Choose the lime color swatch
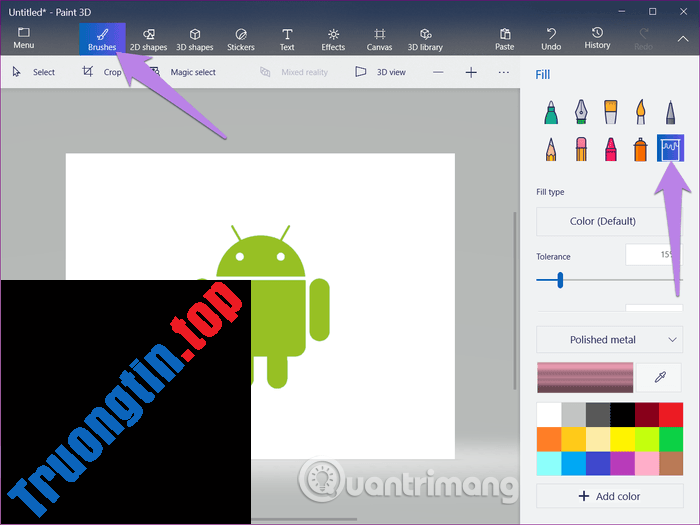This screenshot has height=525, width=700. (646, 439)
